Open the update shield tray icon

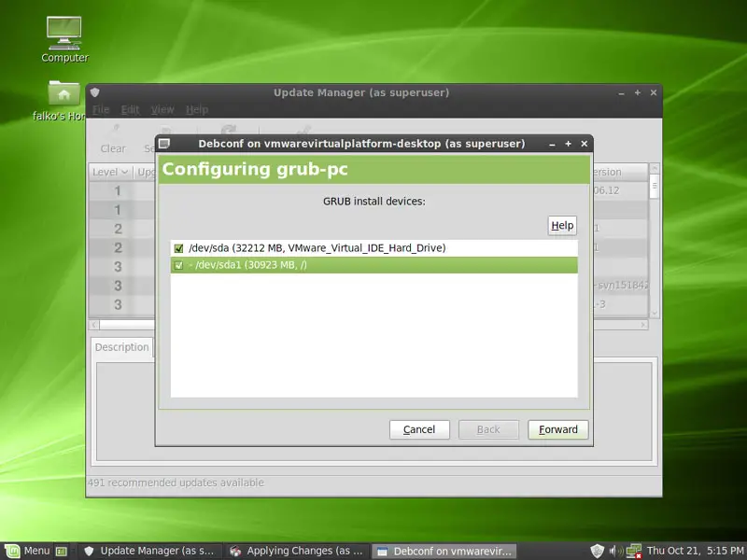[597, 551]
